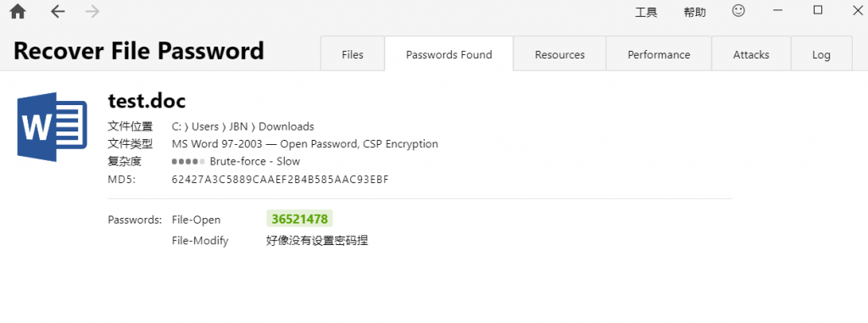
Task: Click the found password 36521478
Action: pos(299,219)
